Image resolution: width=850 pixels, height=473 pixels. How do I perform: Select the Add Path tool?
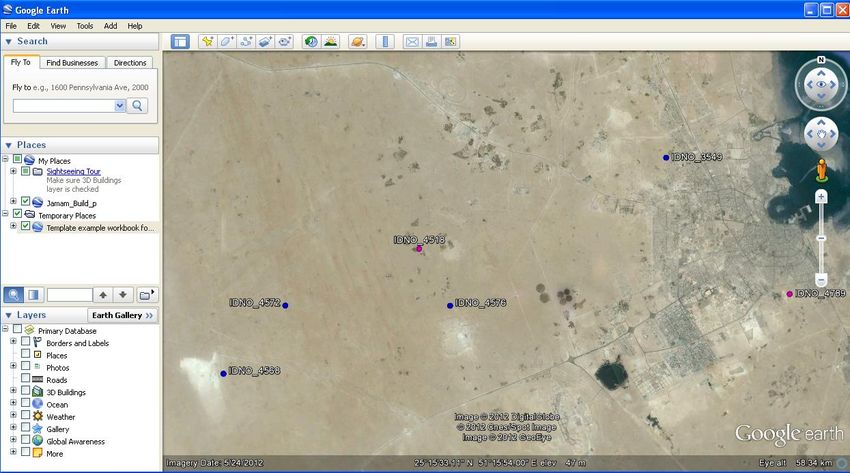pos(246,42)
